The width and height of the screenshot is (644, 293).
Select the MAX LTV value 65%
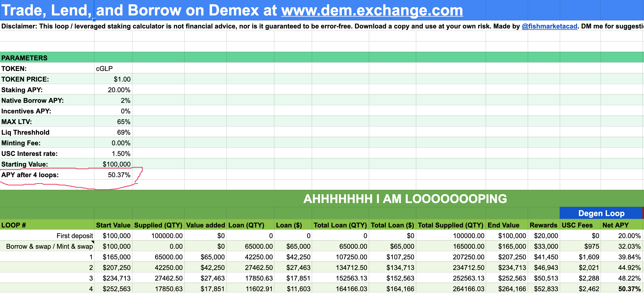click(x=113, y=121)
